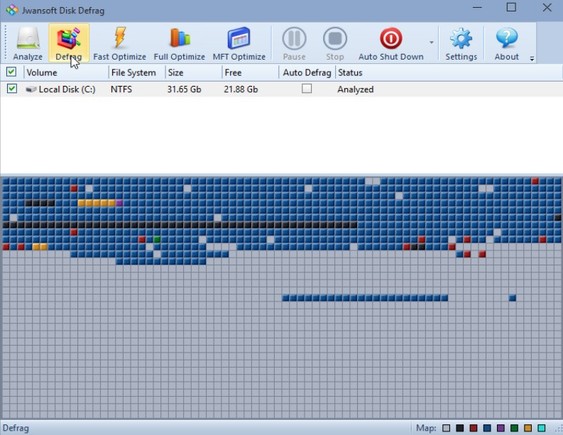Click the Pause button
Viewport: 563px width, 435px height.
(294, 43)
